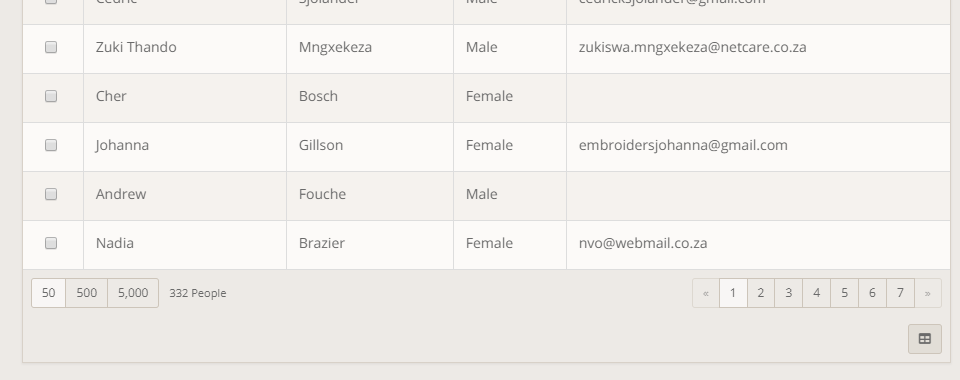Check the box beside Johanna Gillson
Image resolution: width=960 pixels, height=380 pixels.
(x=51, y=145)
